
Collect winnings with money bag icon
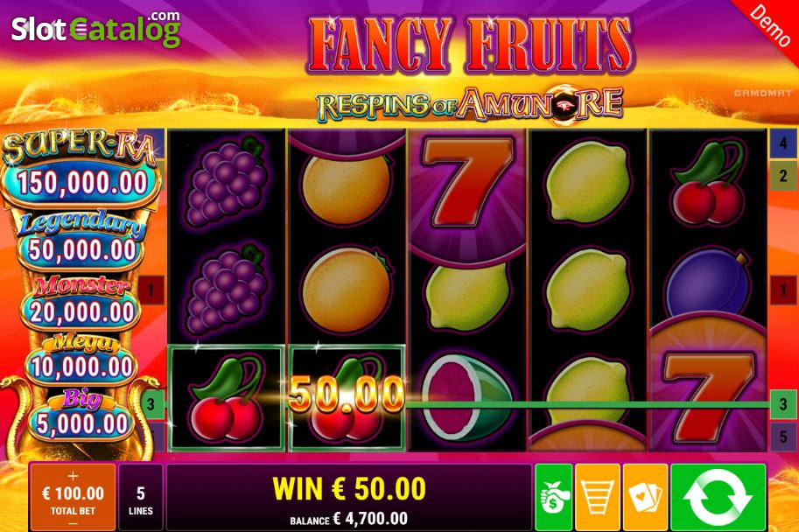553,497
